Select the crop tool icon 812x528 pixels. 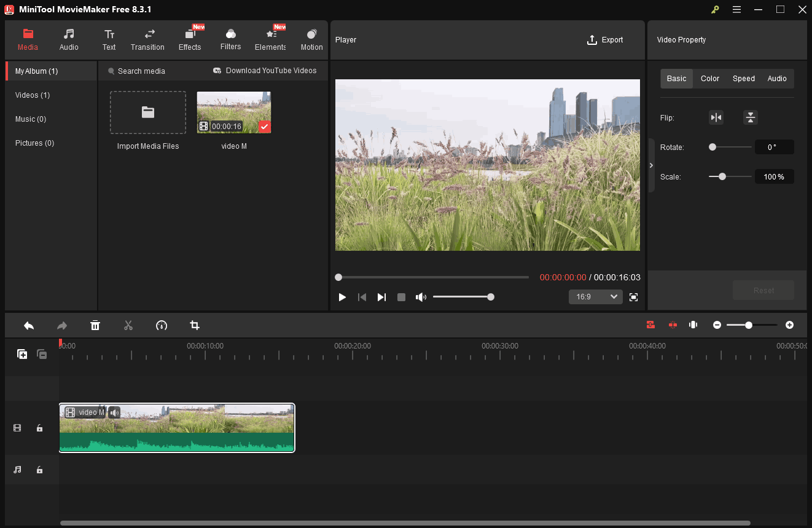tap(195, 325)
